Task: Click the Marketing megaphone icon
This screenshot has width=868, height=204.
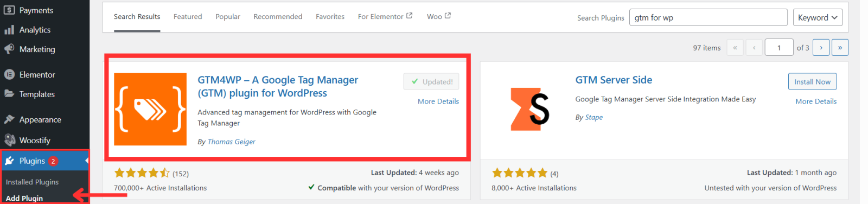Action: pos(9,49)
